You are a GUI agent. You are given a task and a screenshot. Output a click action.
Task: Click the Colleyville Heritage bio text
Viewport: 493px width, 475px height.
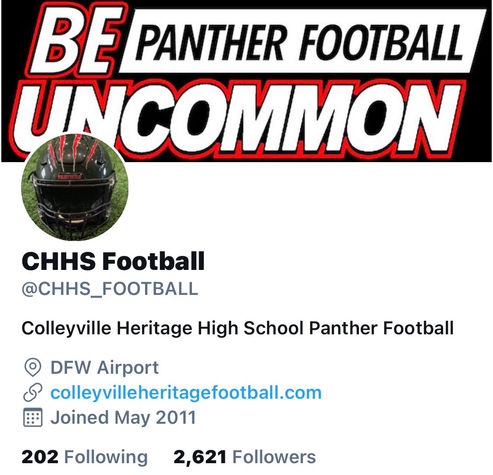coord(237,328)
